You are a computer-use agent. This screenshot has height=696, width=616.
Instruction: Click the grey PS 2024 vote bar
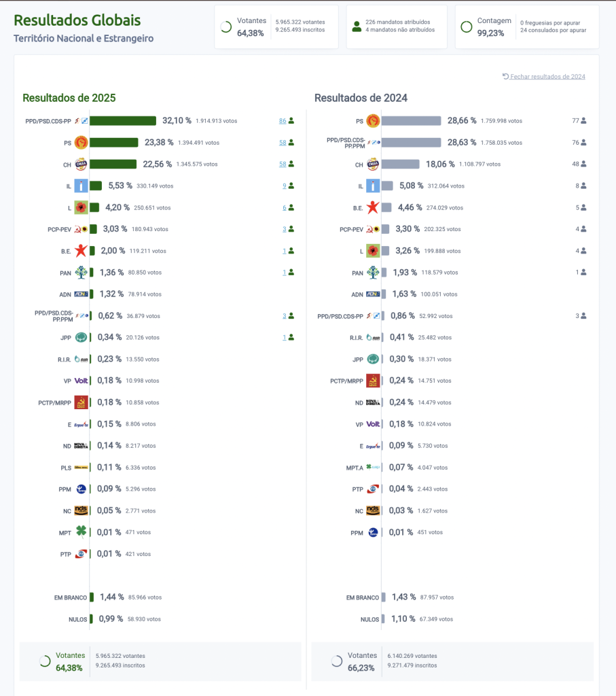(x=412, y=121)
